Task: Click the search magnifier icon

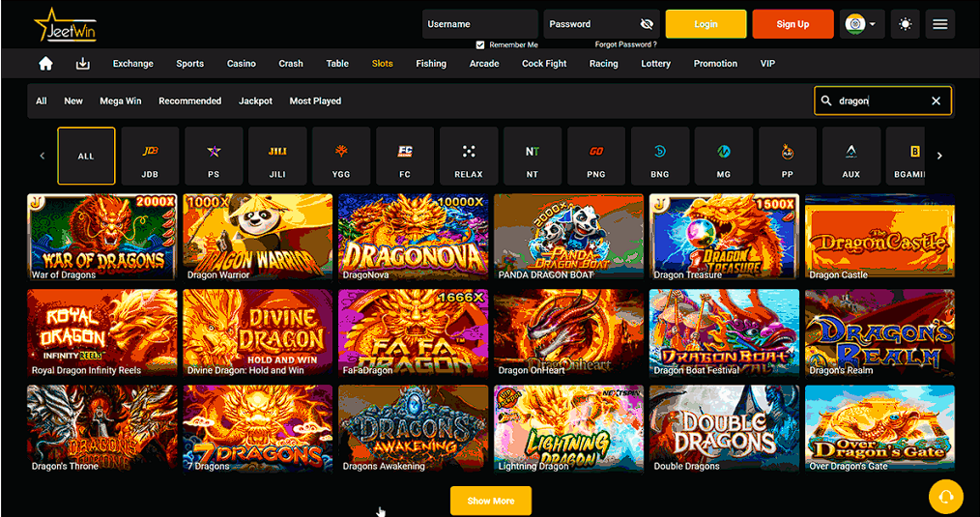Action: click(x=826, y=101)
